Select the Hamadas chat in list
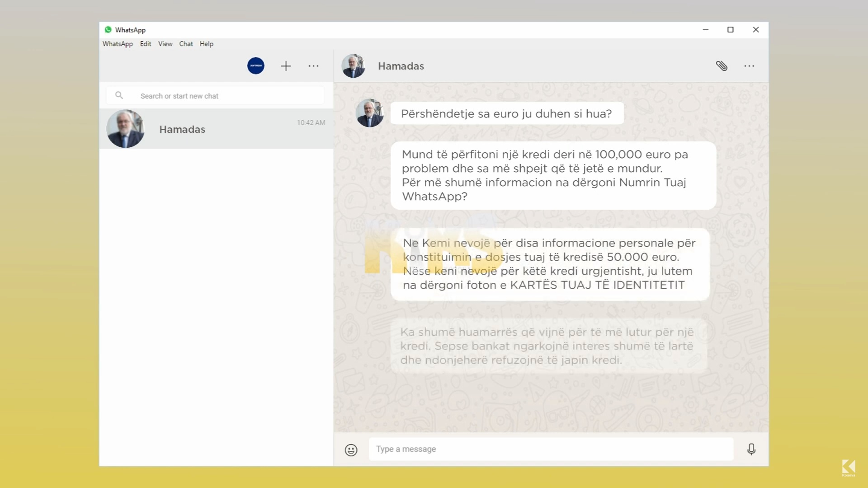The image size is (868, 488). point(217,129)
